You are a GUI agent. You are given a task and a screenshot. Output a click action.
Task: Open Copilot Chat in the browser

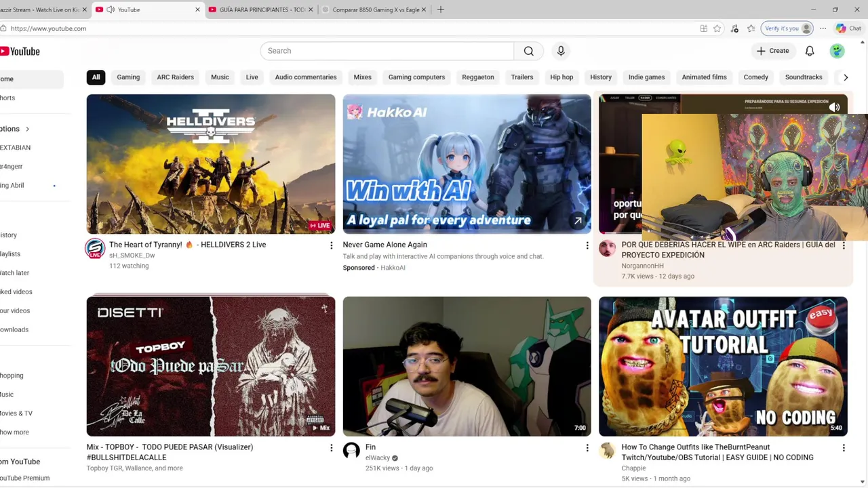point(848,28)
